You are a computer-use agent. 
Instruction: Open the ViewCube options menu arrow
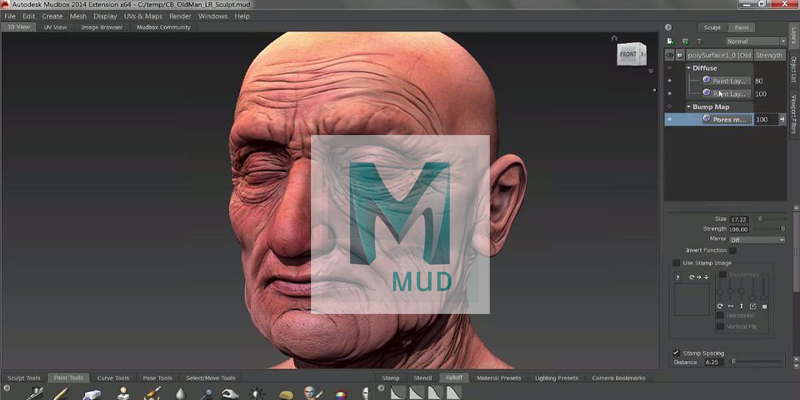pos(651,71)
